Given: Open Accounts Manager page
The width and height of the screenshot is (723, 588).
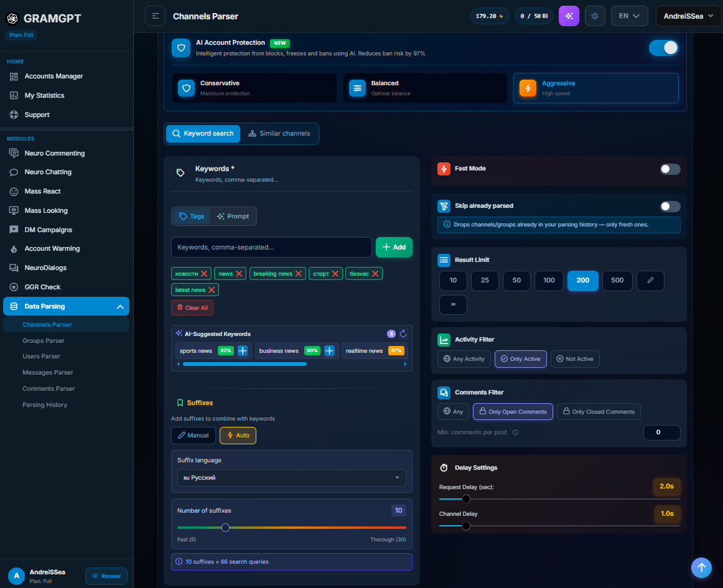Looking at the screenshot, I should [54, 76].
